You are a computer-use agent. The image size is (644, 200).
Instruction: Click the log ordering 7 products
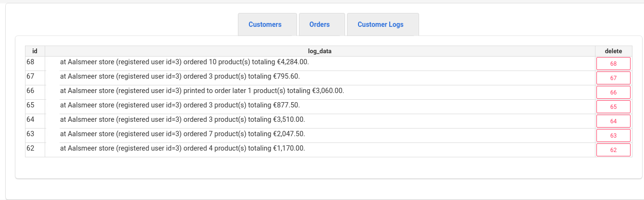182,134
